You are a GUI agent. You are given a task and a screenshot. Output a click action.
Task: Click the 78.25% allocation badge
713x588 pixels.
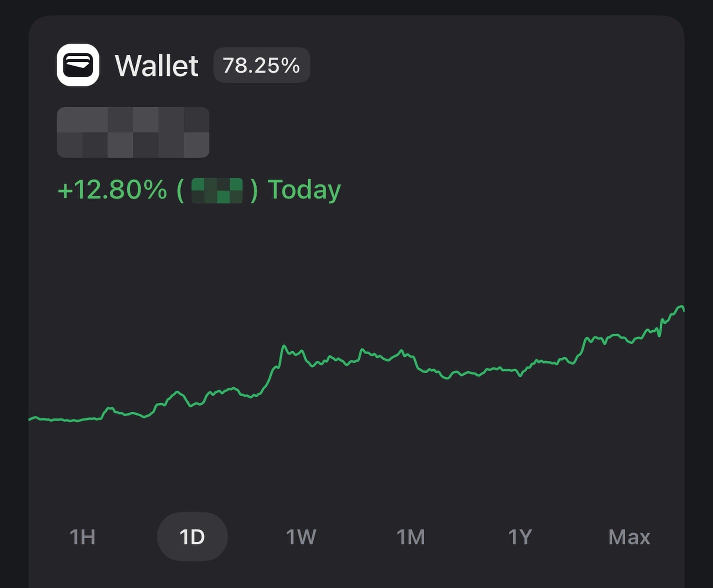coord(261,65)
